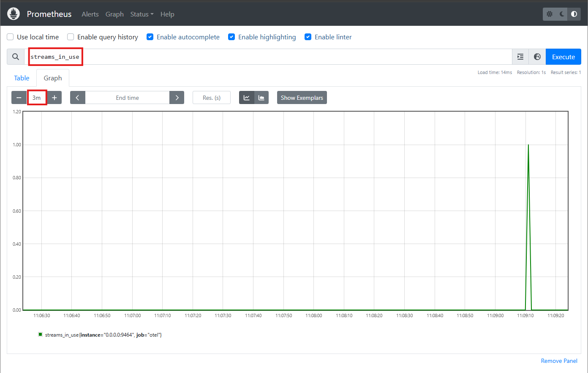Click the green streams_in_use legend swatch
The width and height of the screenshot is (588, 373).
[x=41, y=335]
